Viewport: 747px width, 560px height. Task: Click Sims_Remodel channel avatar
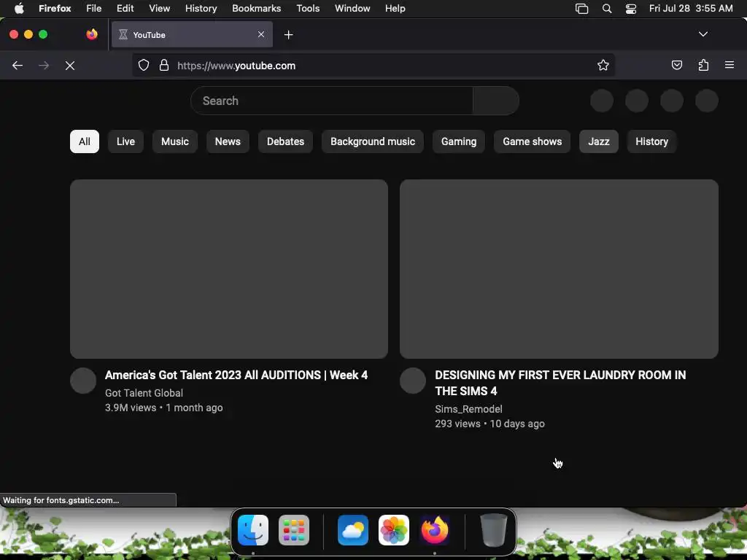413,381
